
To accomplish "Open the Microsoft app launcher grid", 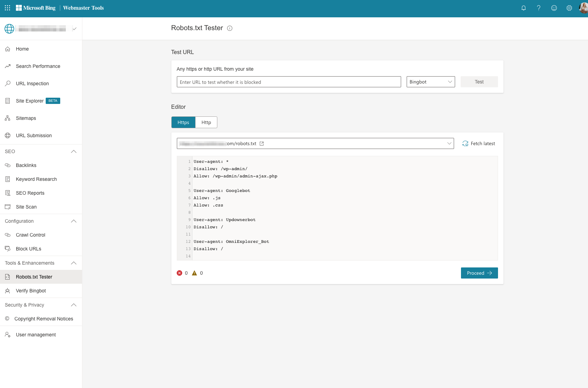I will click(x=7, y=8).
